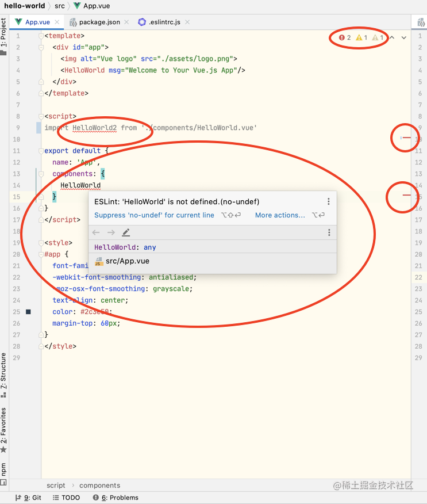Viewport: 427px width, 504px height.
Task: Click the weak warning count icon
Action: point(375,37)
